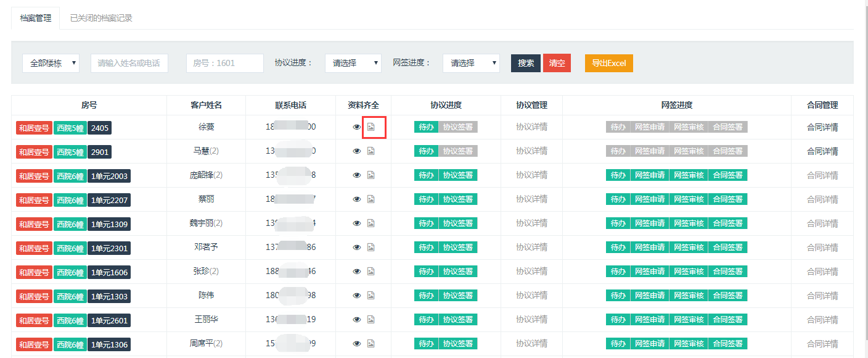Click customer name 周席平(2)
Screen dimensions: 868x358
coord(206,343)
